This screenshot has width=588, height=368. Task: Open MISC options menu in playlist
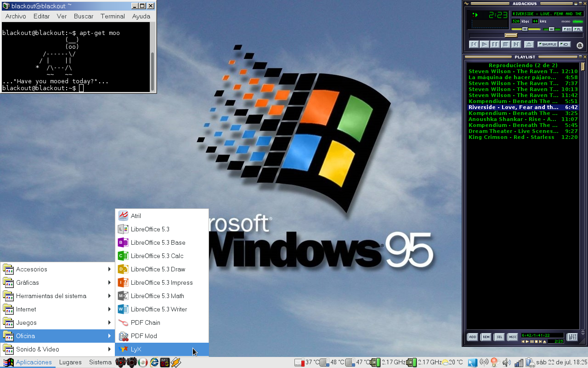[513, 337]
